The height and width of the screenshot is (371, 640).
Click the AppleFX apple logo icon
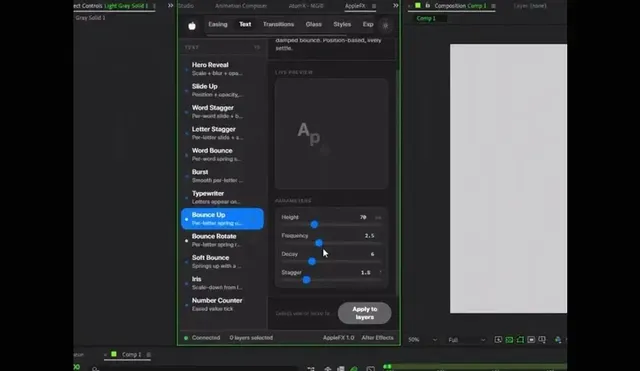pos(192,26)
